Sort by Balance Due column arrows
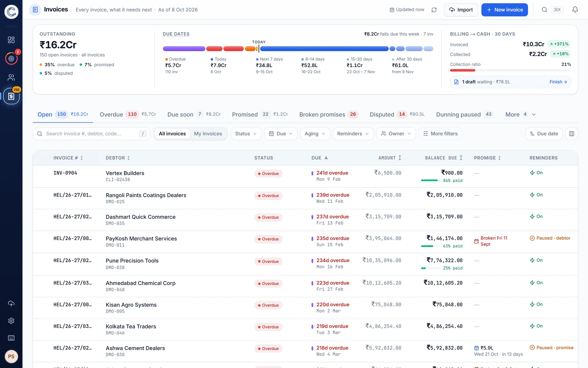The width and height of the screenshot is (588, 368). coord(461,158)
